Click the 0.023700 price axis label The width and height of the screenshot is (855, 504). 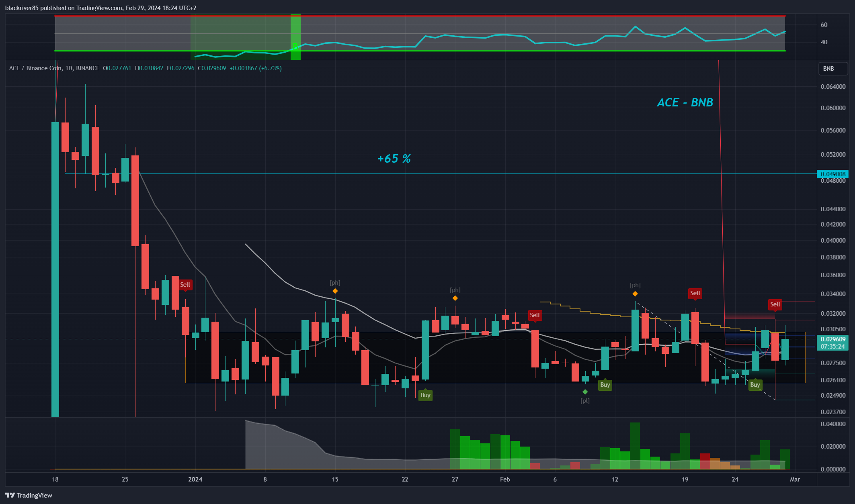pos(833,412)
